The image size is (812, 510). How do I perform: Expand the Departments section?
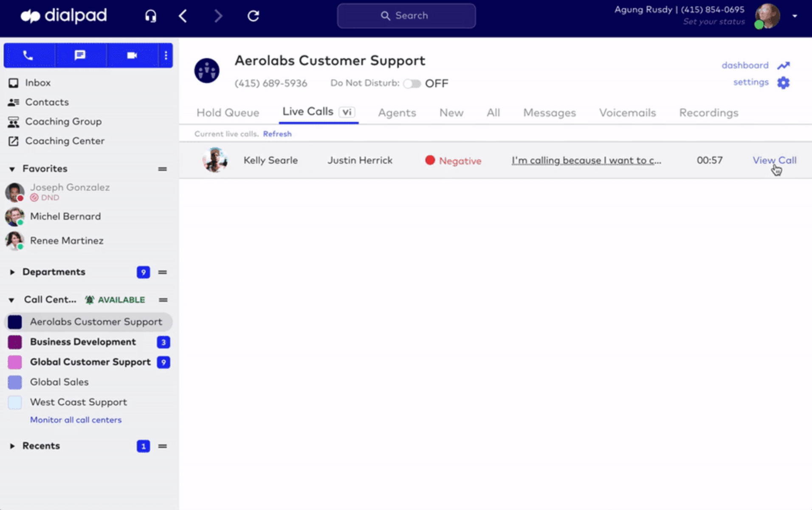[12, 272]
